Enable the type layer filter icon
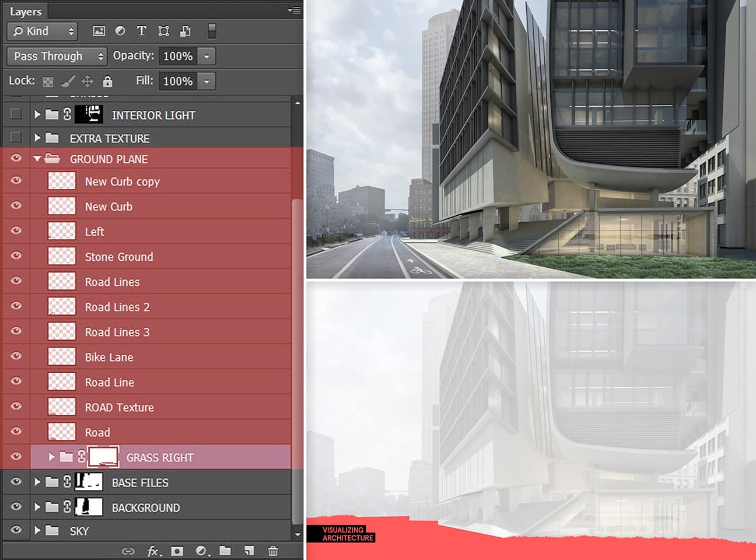 141,31
